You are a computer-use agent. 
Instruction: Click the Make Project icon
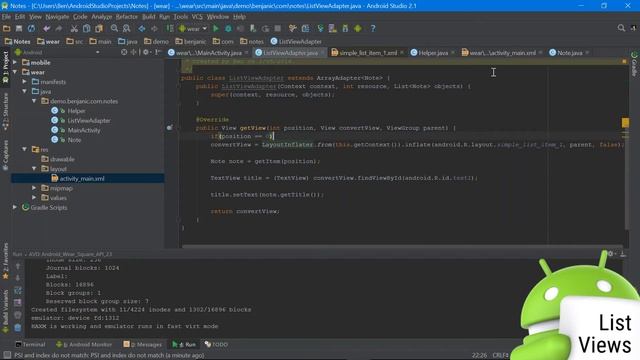coord(170,29)
